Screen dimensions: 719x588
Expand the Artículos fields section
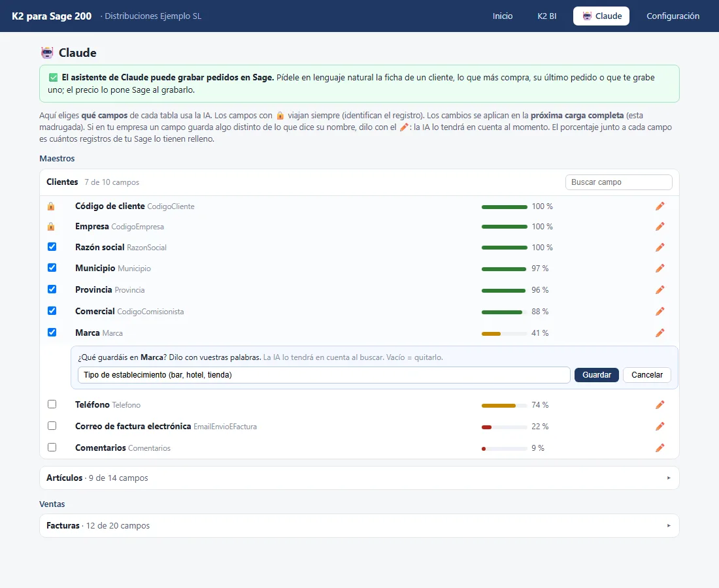[x=359, y=478]
